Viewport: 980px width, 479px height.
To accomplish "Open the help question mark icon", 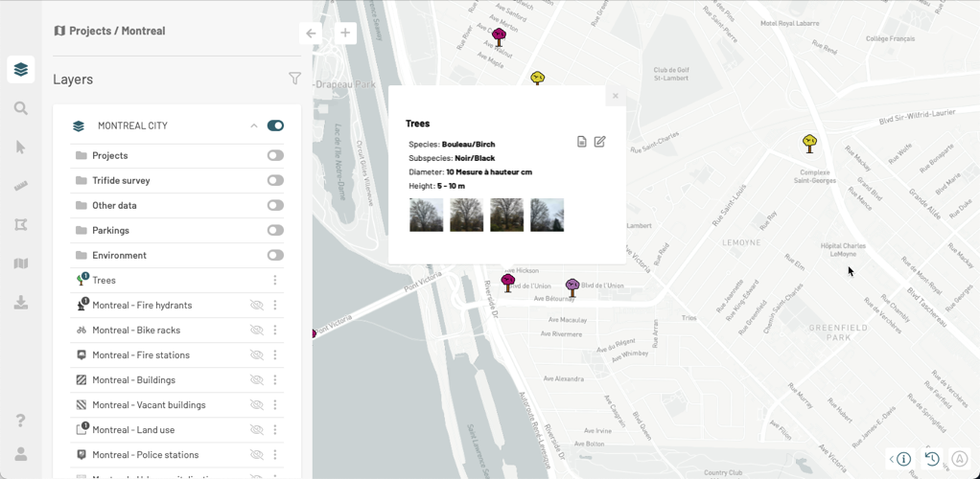I will (x=20, y=421).
